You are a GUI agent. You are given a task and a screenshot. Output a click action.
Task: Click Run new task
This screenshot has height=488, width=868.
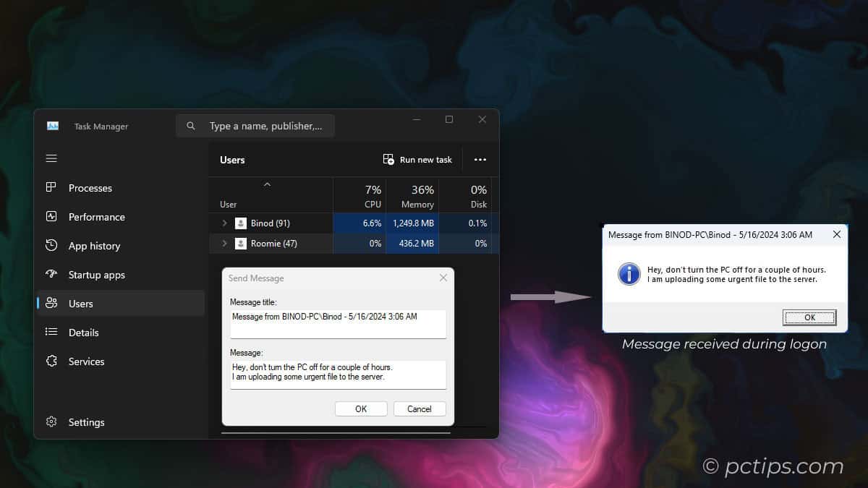417,159
